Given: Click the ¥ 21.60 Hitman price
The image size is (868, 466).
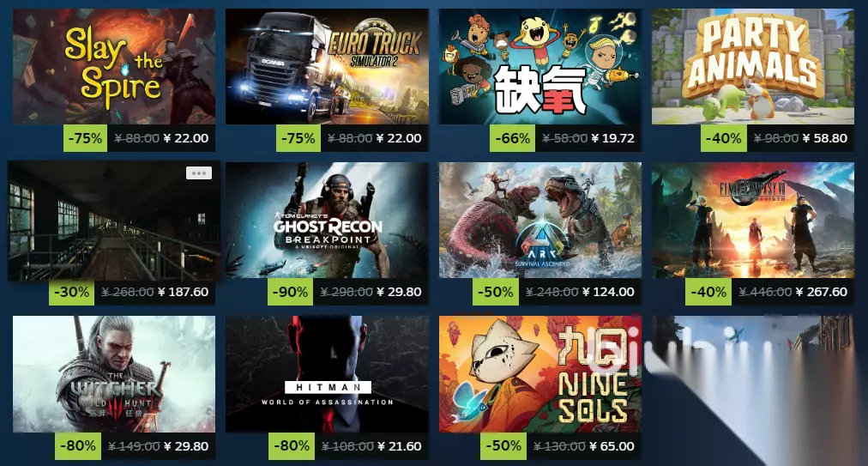Looking at the screenshot, I should point(399,446).
